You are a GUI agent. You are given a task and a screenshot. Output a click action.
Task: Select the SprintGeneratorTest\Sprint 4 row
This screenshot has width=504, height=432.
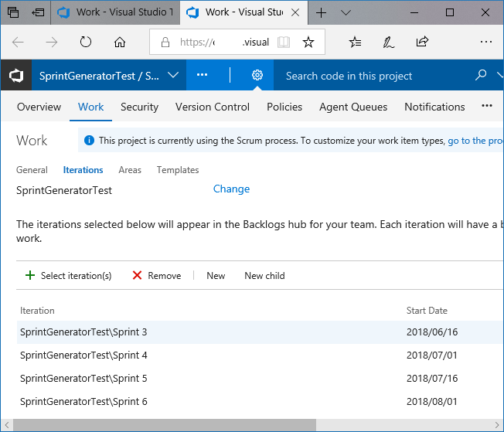pyautogui.click(x=260, y=355)
